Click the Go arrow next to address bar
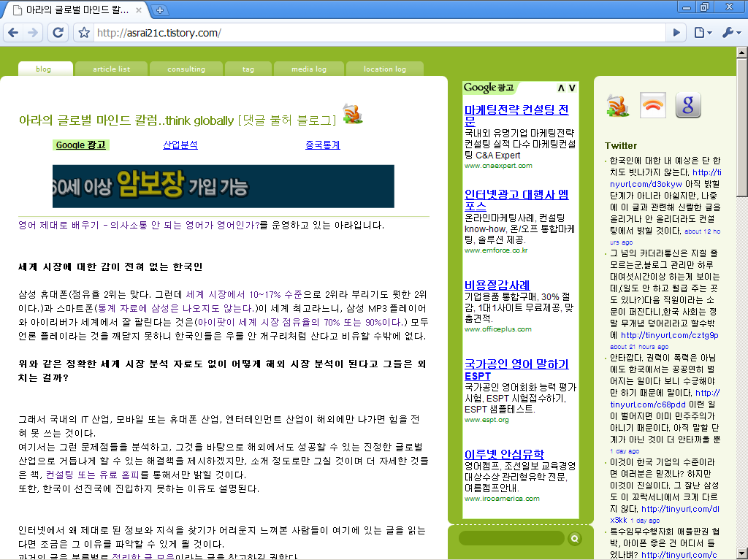 click(x=676, y=33)
